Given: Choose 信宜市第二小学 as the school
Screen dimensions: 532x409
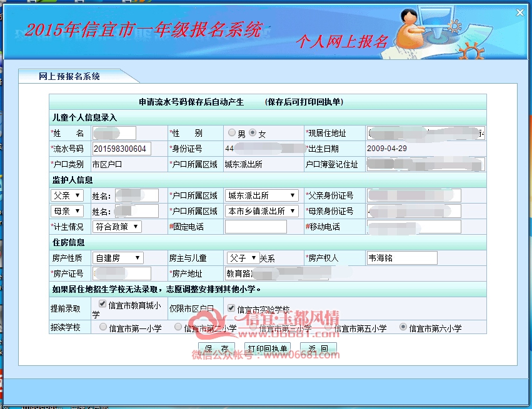Looking at the screenshot, I should [178, 327].
